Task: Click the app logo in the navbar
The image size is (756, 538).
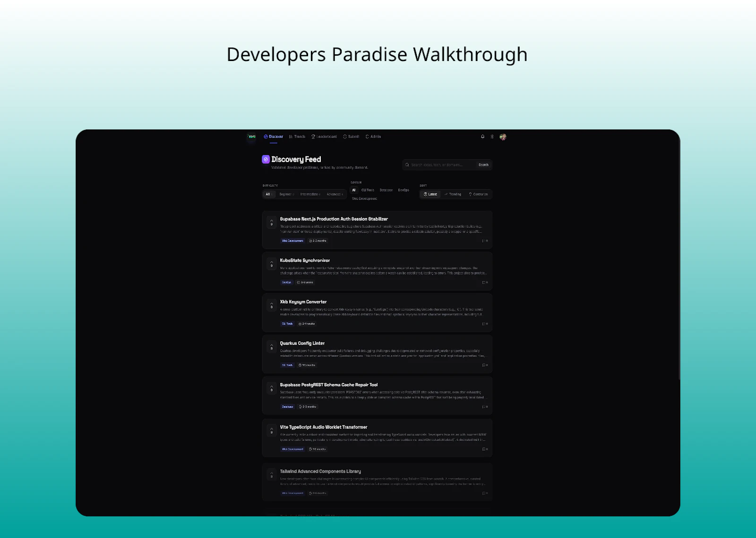Action: (251, 137)
